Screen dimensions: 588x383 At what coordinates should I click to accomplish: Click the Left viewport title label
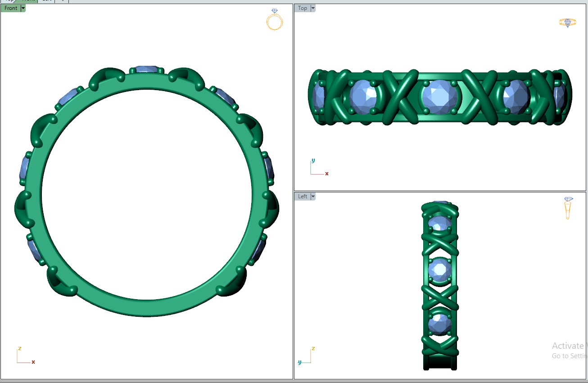click(x=303, y=196)
